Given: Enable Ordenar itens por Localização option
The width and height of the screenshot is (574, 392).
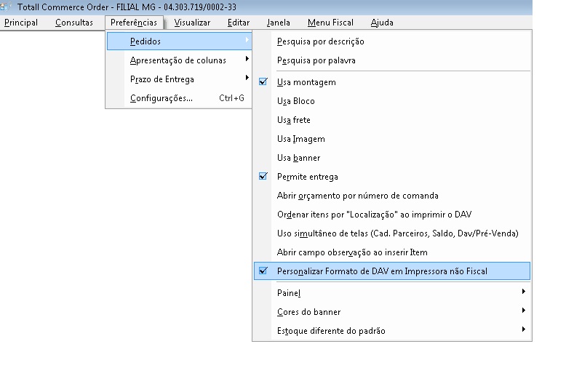Looking at the screenshot, I should click(392, 215).
